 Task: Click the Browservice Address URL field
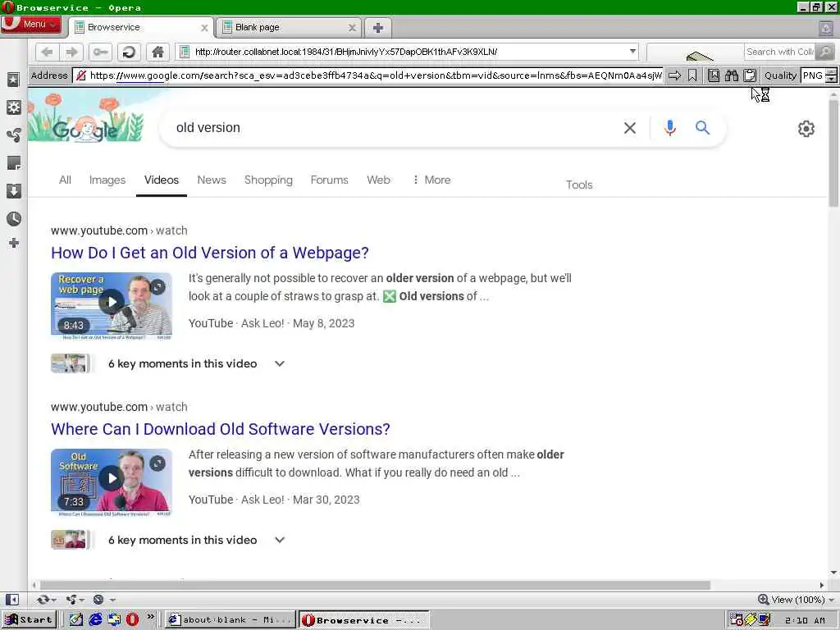click(370, 75)
